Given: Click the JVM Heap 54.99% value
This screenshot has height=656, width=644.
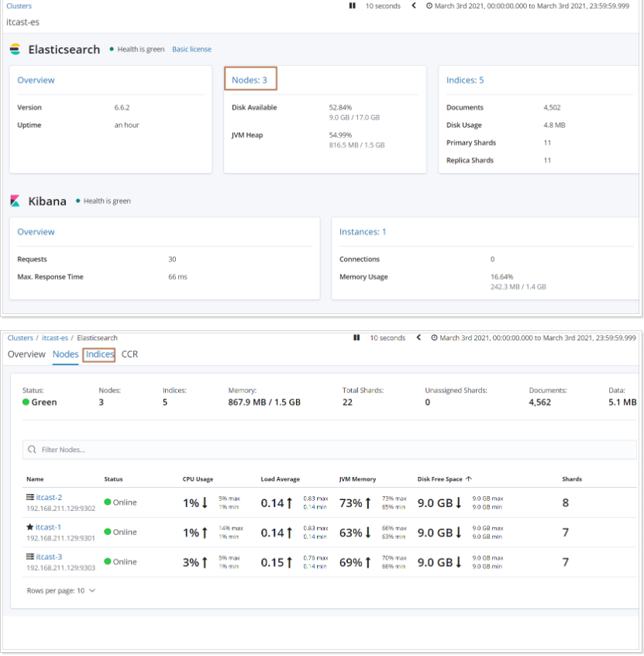Looking at the screenshot, I should tap(340, 135).
